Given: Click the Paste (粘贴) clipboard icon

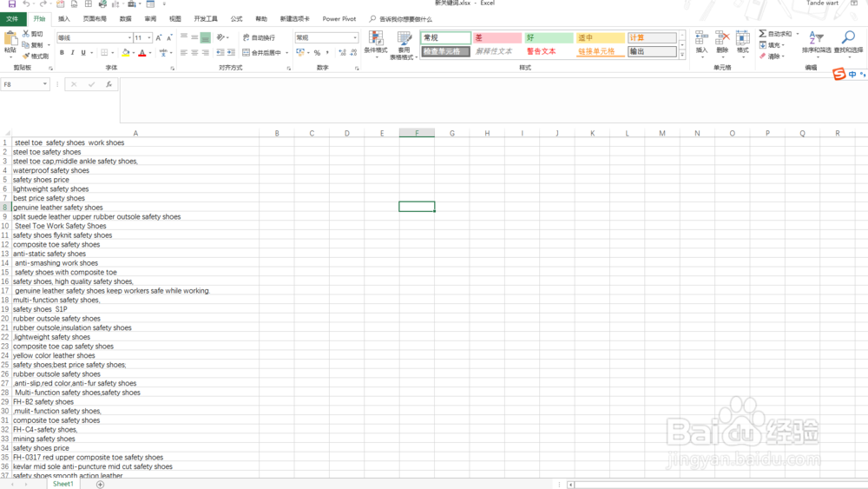Looking at the screenshot, I should click(10, 39).
